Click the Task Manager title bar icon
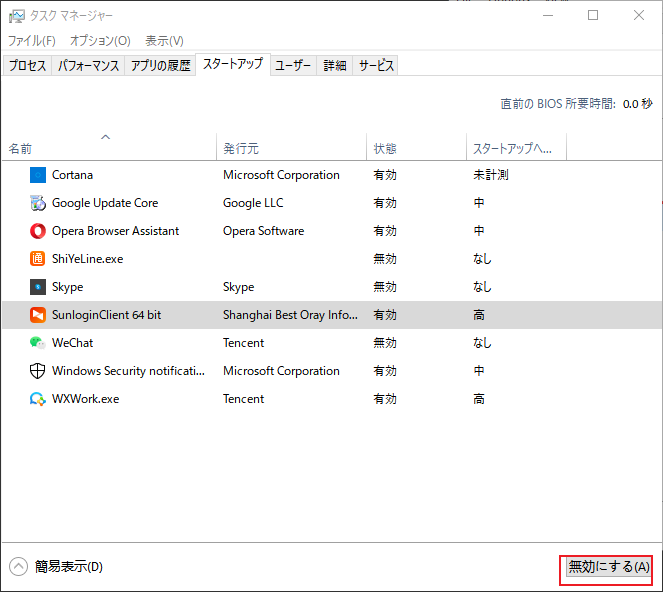663x592 pixels. pyautogui.click(x=17, y=16)
